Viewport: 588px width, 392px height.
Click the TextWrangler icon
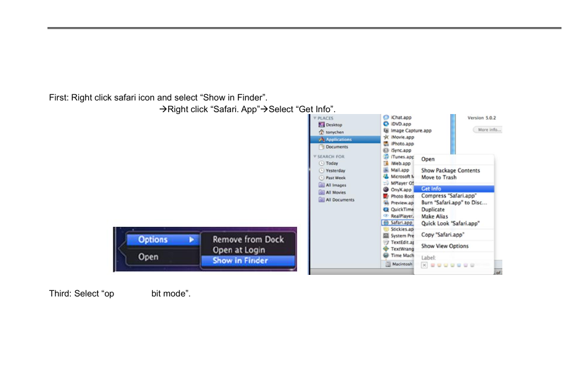[x=386, y=249]
